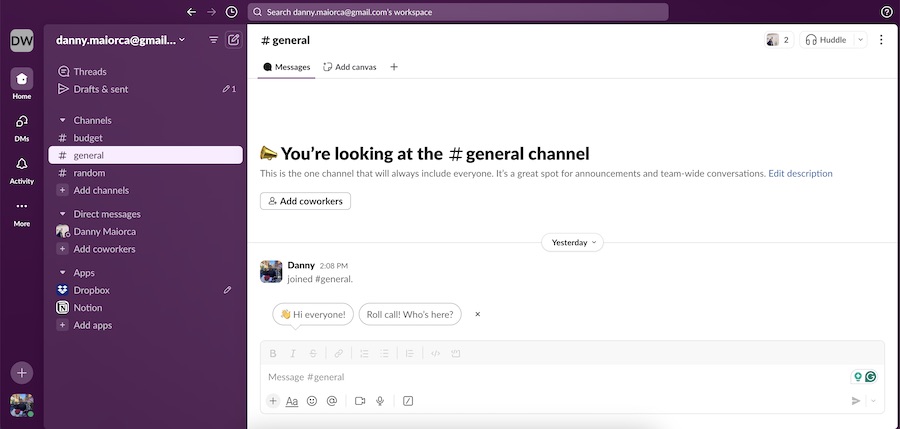This screenshot has height=429, width=900.
Task: Switch to the Messages tab
Action: [x=286, y=67]
